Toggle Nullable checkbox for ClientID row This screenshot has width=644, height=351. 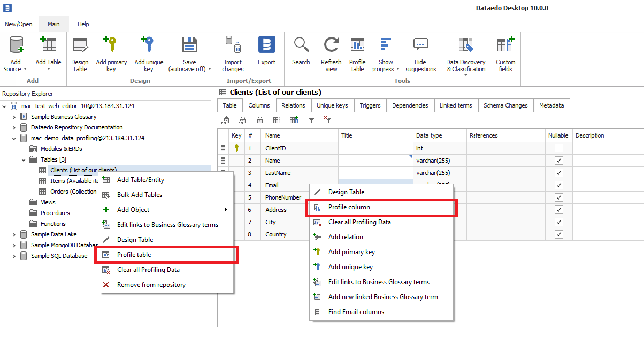click(559, 148)
